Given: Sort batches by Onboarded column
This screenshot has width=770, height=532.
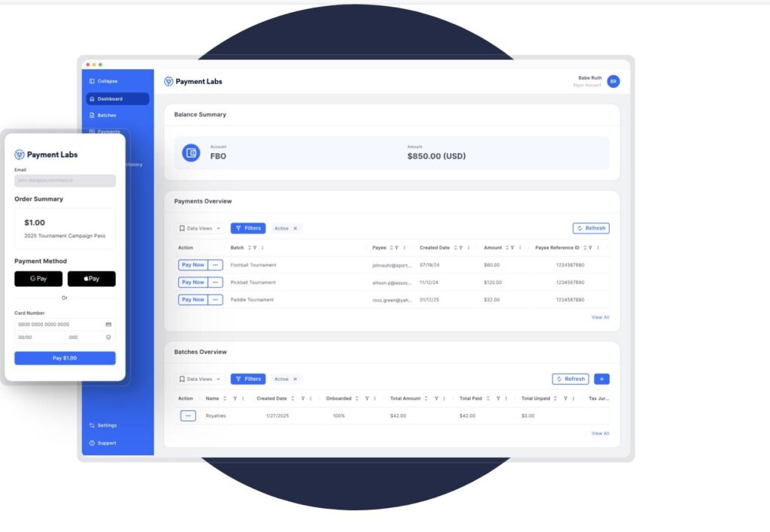Looking at the screenshot, I should tap(357, 398).
